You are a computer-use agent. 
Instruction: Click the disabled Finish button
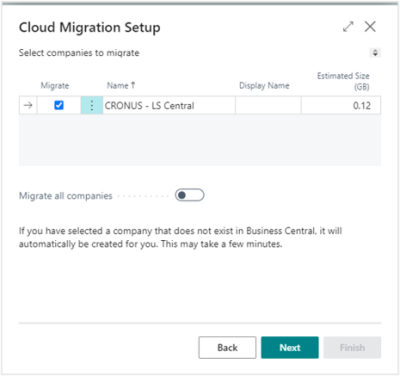coord(352,348)
